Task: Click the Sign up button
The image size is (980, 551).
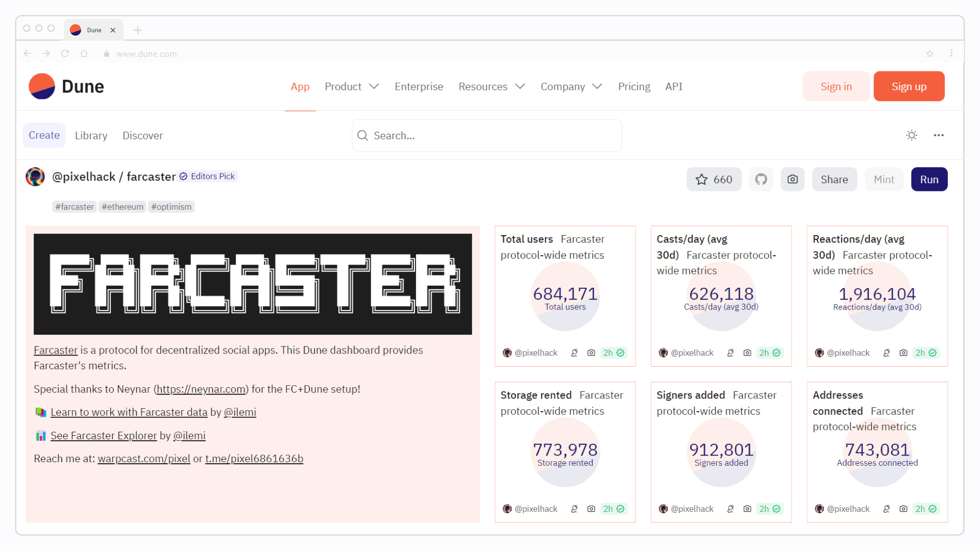Action: [x=909, y=86]
